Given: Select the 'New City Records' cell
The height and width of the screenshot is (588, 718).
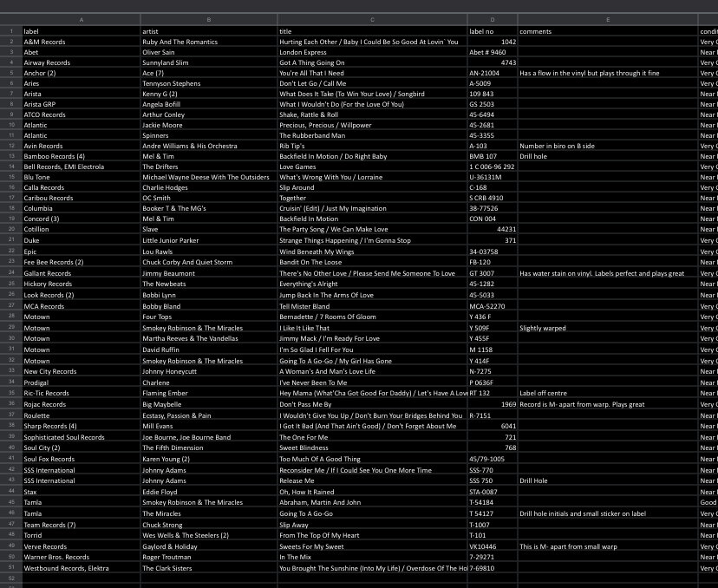Looking at the screenshot, I should tap(81, 371).
